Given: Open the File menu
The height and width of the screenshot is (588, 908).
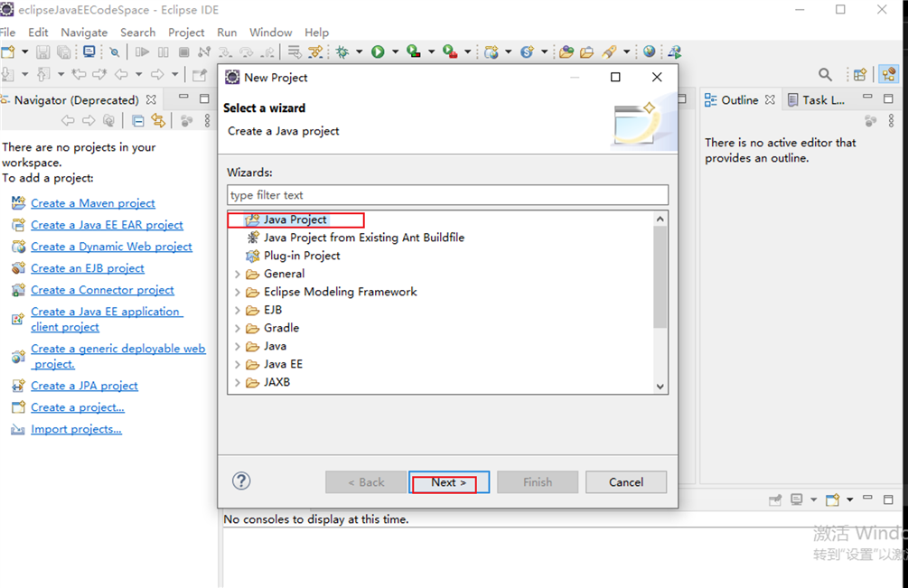Looking at the screenshot, I should click(x=7, y=33).
